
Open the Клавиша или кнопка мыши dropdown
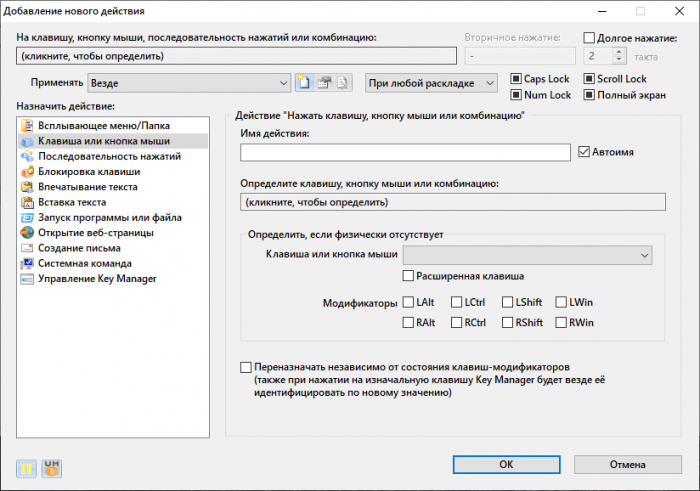tap(527, 255)
